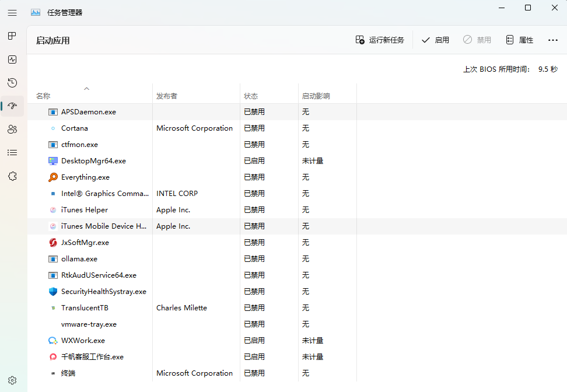Select the RtkAudUService64.exe row name
The height and width of the screenshot is (392, 567).
99,275
